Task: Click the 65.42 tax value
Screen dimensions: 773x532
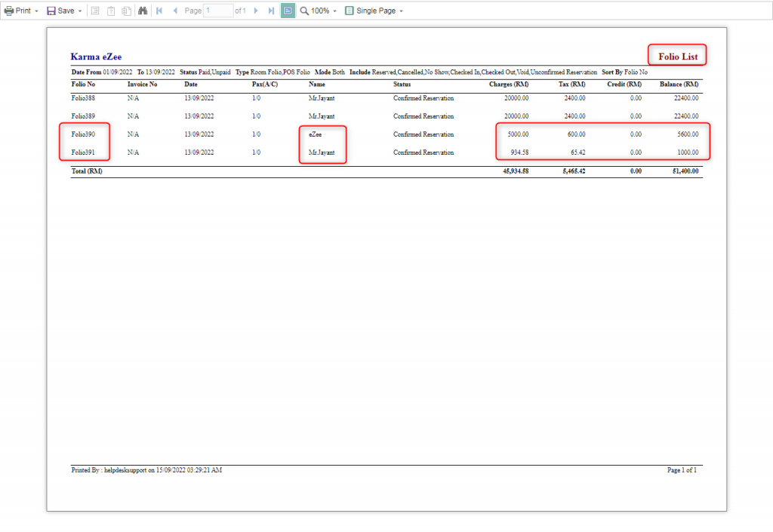Action: pos(577,152)
